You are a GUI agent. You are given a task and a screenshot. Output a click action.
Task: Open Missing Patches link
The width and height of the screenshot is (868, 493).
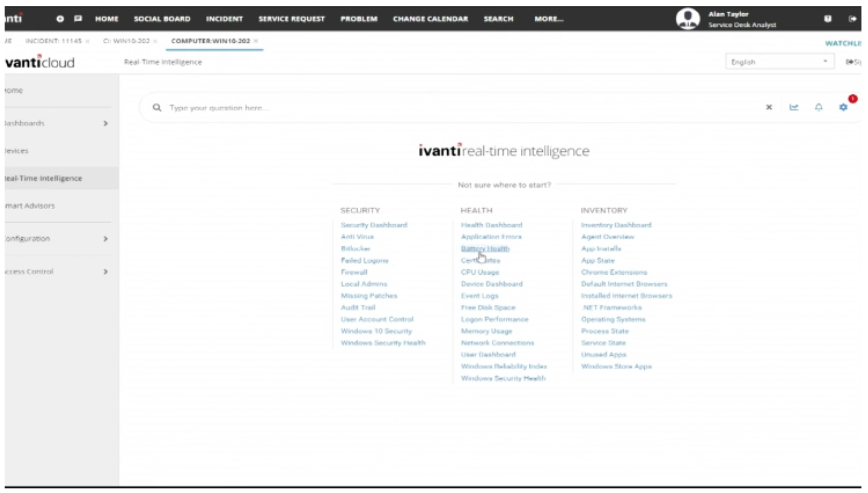pyautogui.click(x=369, y=296)
